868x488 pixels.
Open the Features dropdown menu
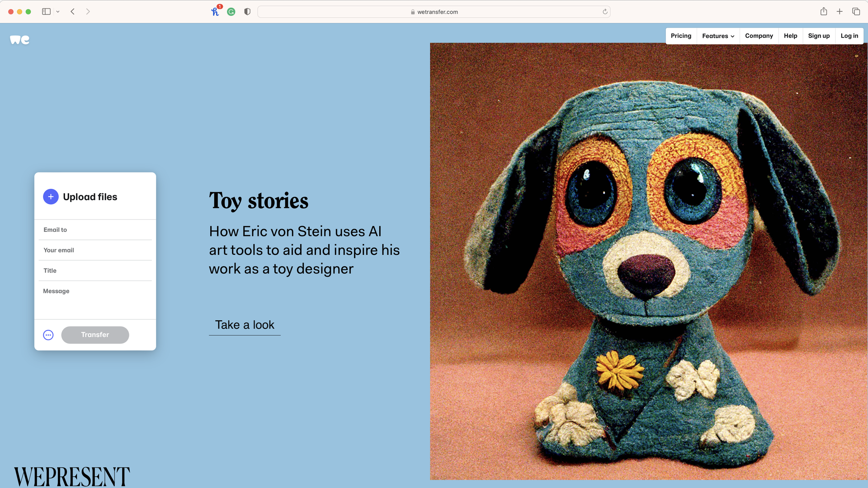(x=718, y=36)
